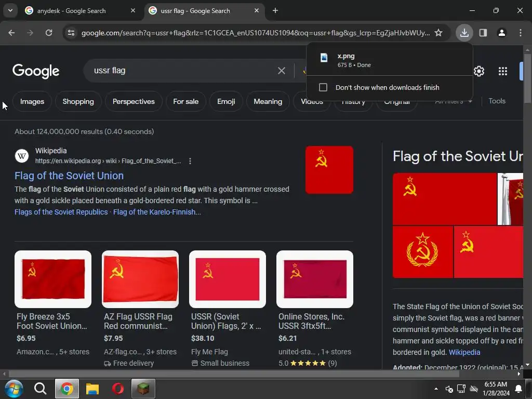Click the $38.10 price text

(x=203, y=338)
